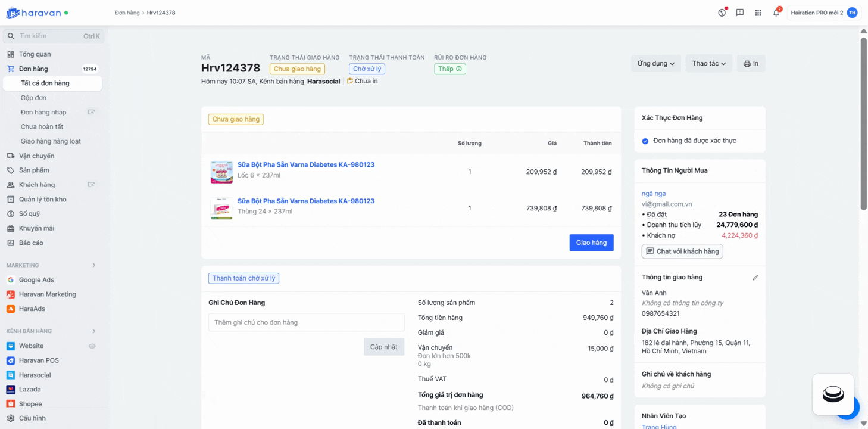Open Chat với khách hàng
This screenshot has width=868, height=429.
tap(682, 251)
